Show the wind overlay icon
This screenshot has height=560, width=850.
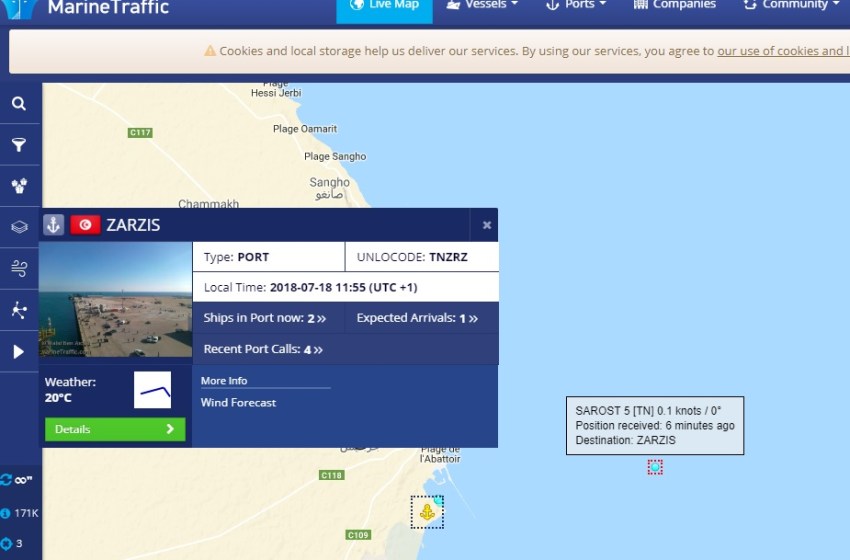tap(19, 268)
